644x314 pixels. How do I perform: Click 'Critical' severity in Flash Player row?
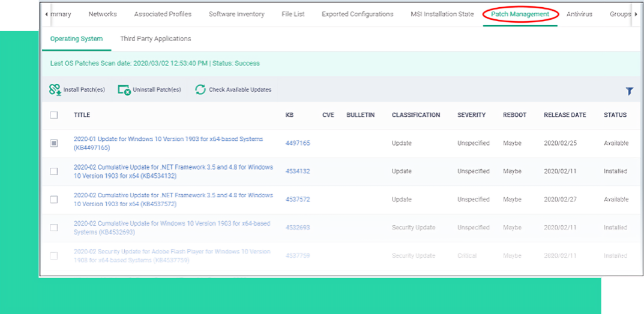point(467,256)
